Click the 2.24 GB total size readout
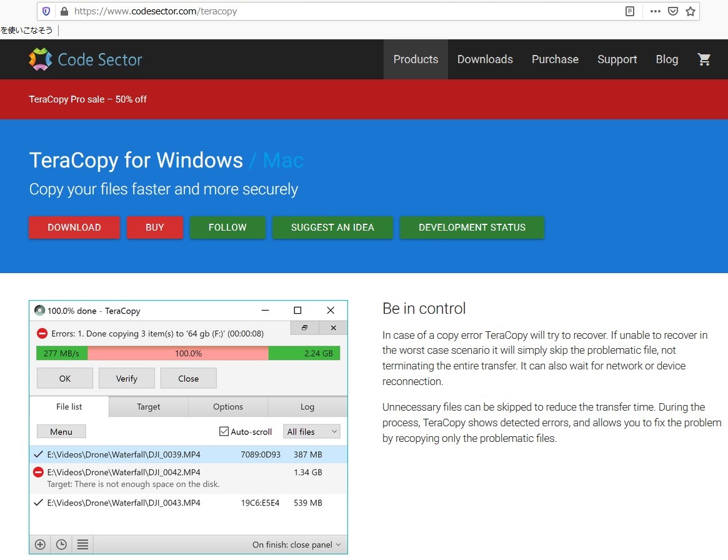 click(319, 353)
